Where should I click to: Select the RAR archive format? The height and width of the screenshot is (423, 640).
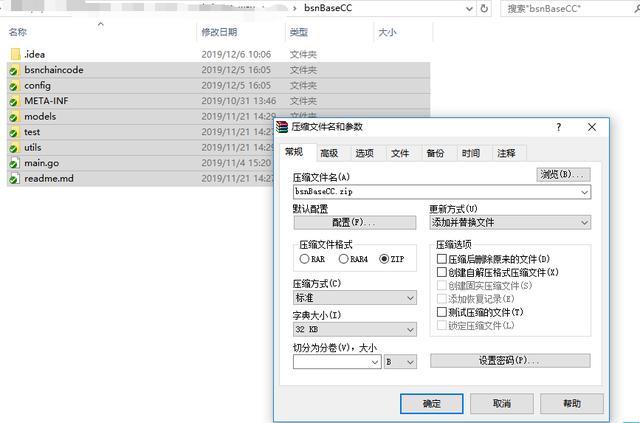(x=304, y=259)
